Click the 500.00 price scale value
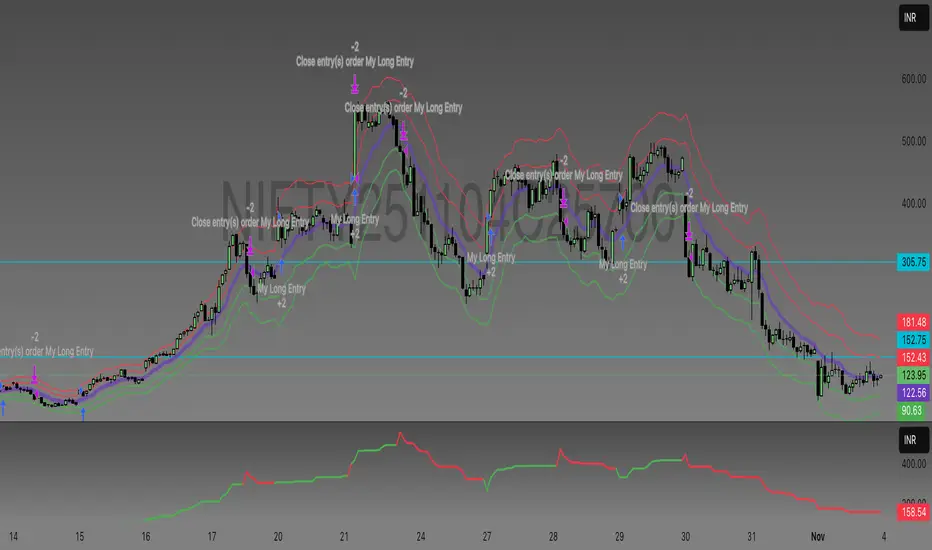 tap(914, 141)
